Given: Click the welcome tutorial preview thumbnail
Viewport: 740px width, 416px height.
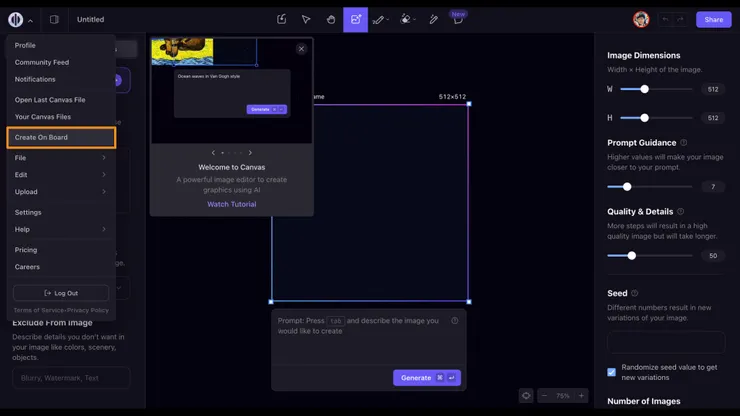Looking at the screenshot, I should 231,91.
